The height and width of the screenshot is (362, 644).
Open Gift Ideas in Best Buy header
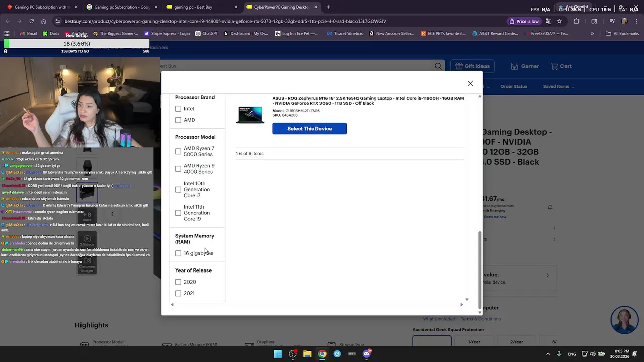472,66
